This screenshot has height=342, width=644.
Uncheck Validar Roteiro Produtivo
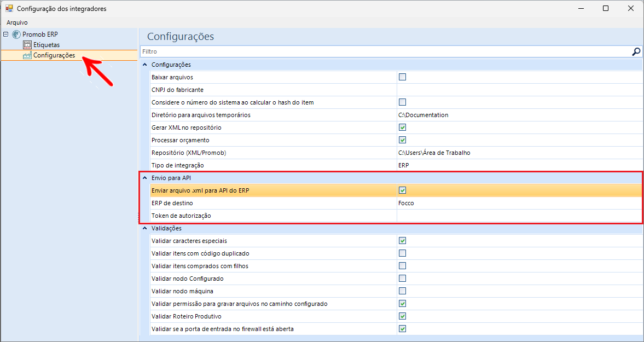[403, 316]
